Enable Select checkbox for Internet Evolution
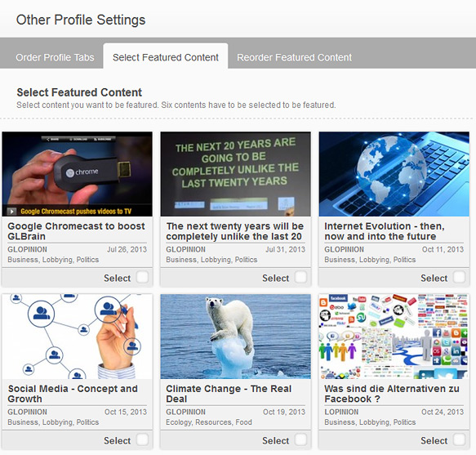The width and height of the screenshot is (476, 455). tap(459, 277)
